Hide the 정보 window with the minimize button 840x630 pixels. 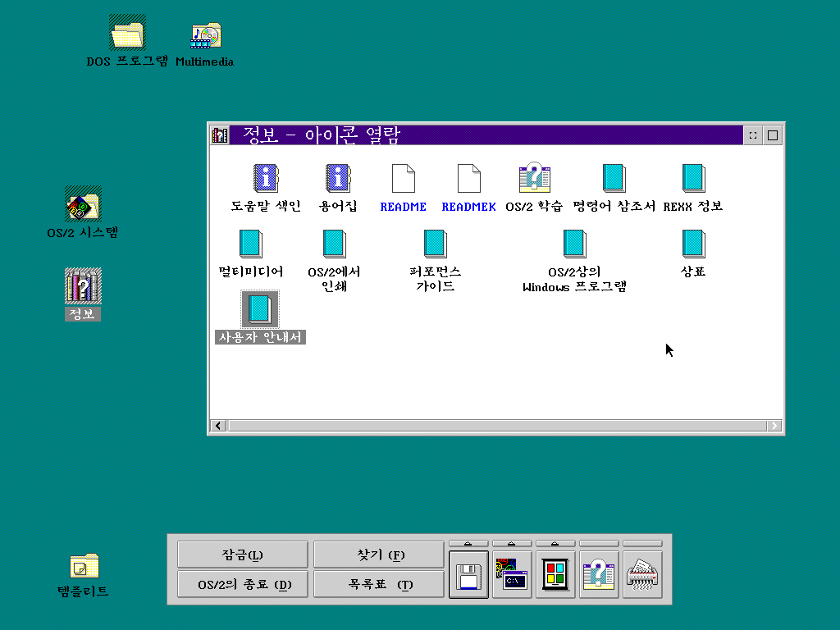pyautogui.click(x=753, y=135)
